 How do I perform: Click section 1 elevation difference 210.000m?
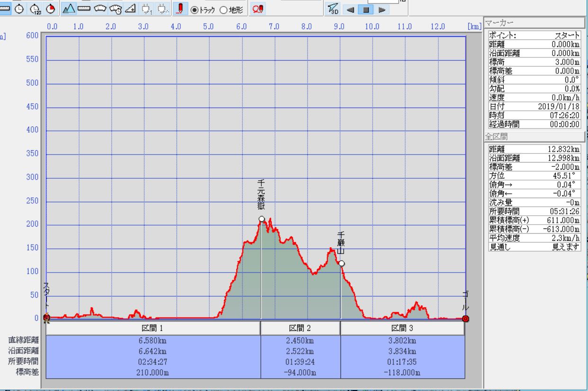click(153, 372)
